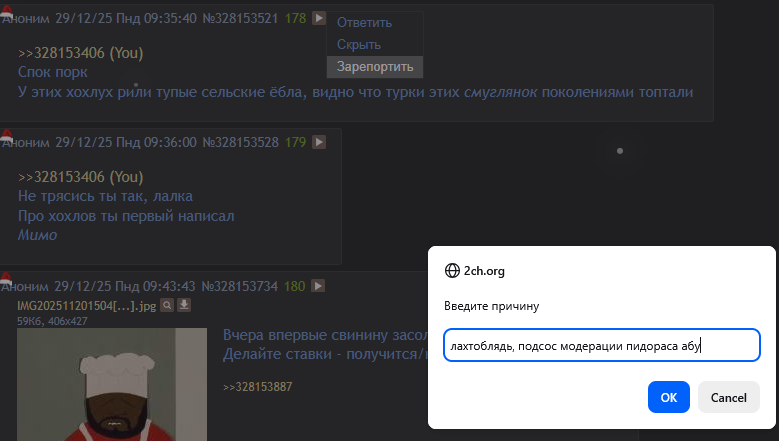Click the download image icon

(184, 305)
